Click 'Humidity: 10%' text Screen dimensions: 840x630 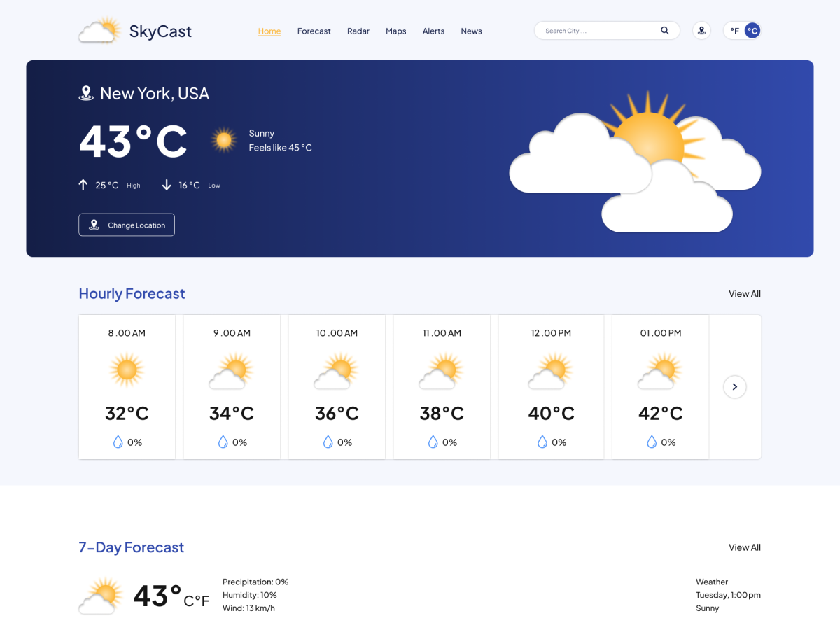click(x=250, y=595)
